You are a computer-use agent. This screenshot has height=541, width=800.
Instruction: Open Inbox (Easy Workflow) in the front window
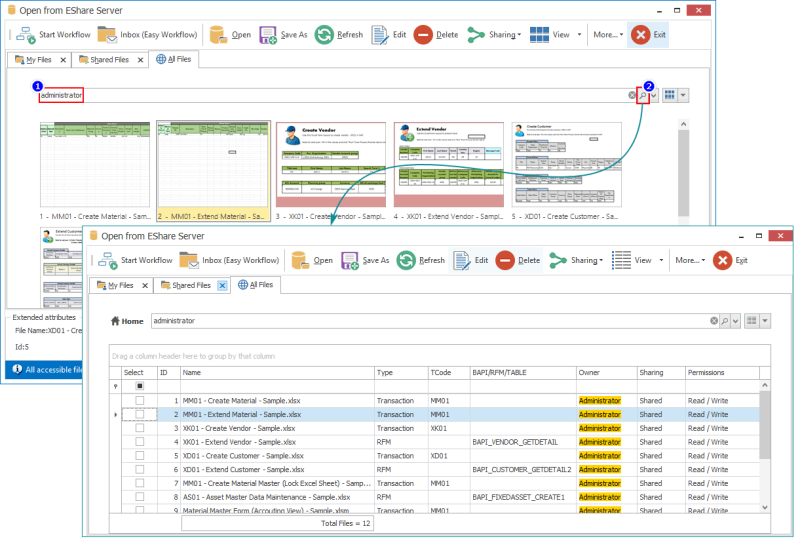(x=229, y=260)
